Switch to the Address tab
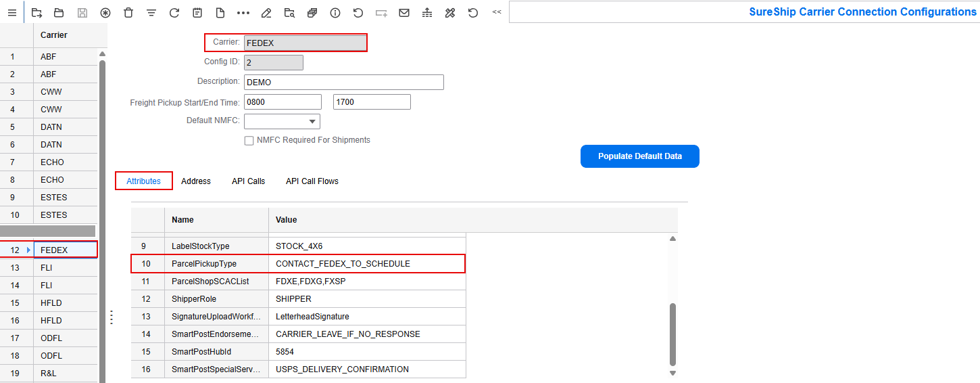 point(196,181)
